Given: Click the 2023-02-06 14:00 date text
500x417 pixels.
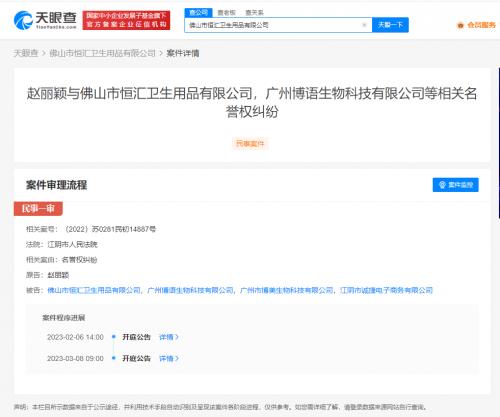Looking at the screenshot, I should (x=75, y=337).
